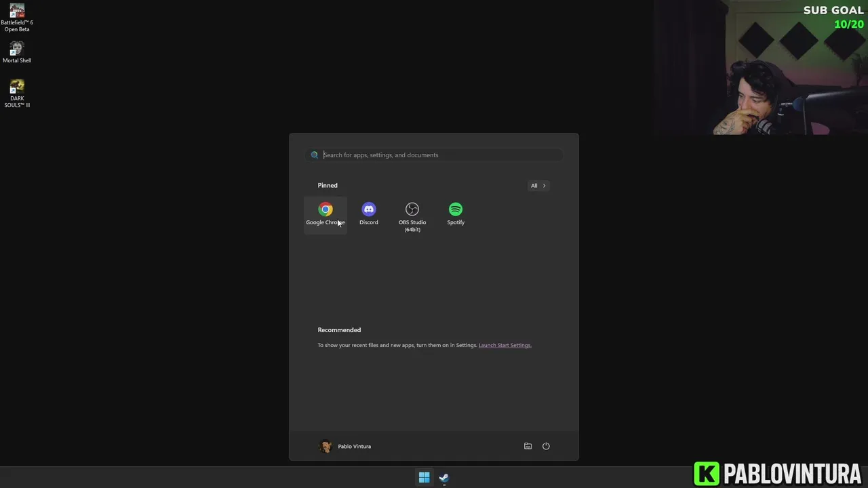Click the power button in Start menu

(x=546, y=446)
